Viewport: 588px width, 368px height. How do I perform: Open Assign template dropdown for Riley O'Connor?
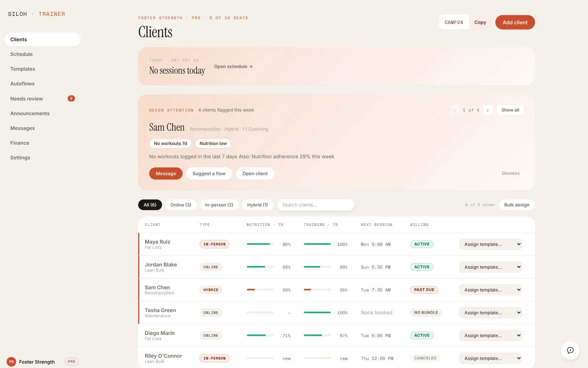click(490, 358)
